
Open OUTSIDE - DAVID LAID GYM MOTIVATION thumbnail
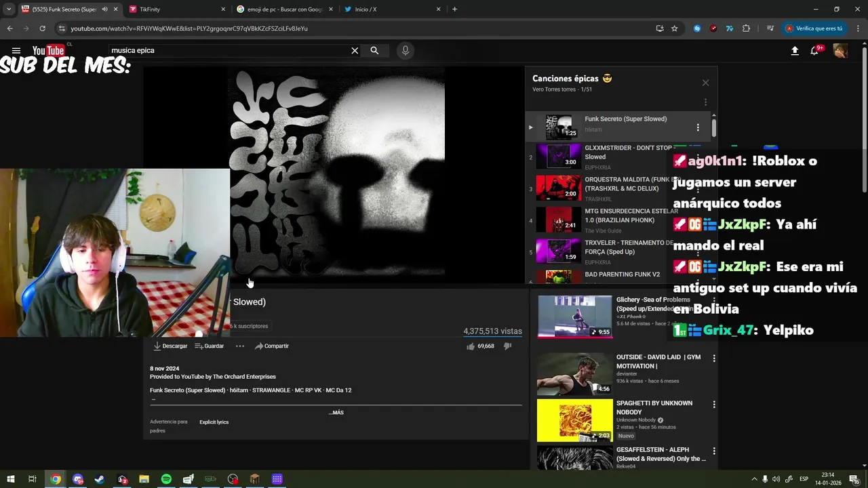pos(574,374)
